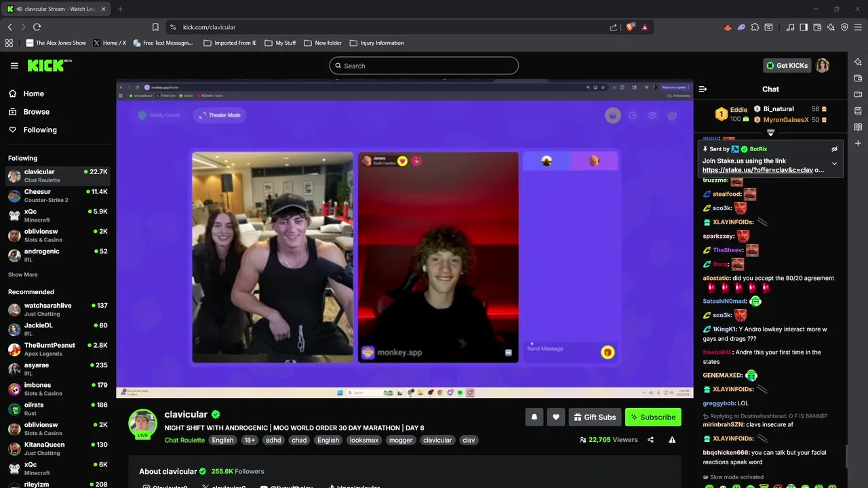Open Brave Wallet in the toolbar
The image size is (868, 488).
[817, 27]
